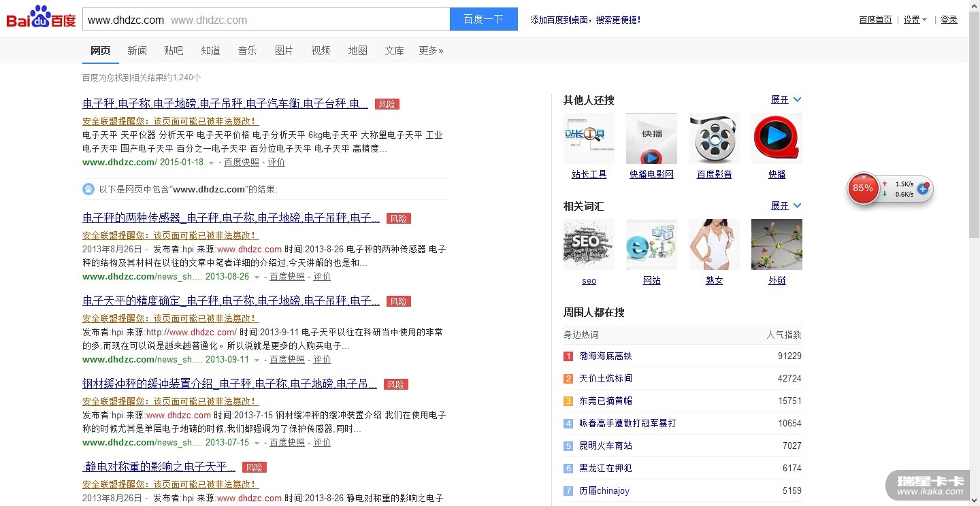Click 评价 for the 2013-09-11 result

point(322,360)
